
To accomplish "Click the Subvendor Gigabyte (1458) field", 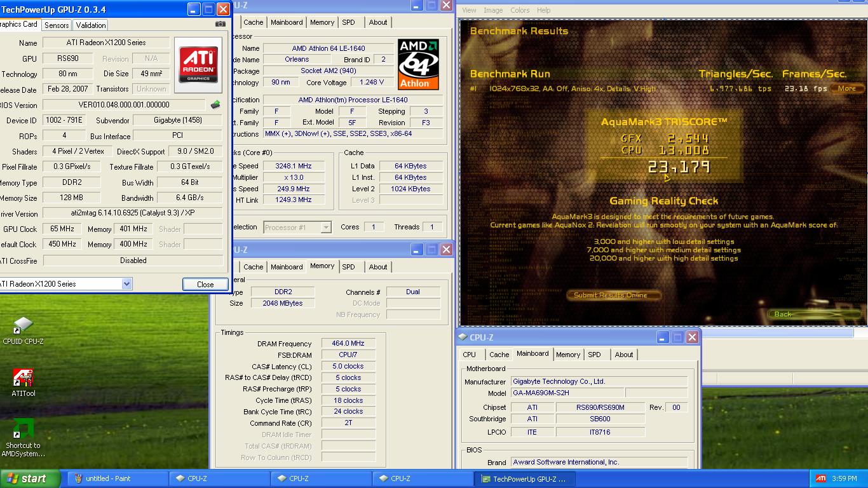I will (177, 120).
